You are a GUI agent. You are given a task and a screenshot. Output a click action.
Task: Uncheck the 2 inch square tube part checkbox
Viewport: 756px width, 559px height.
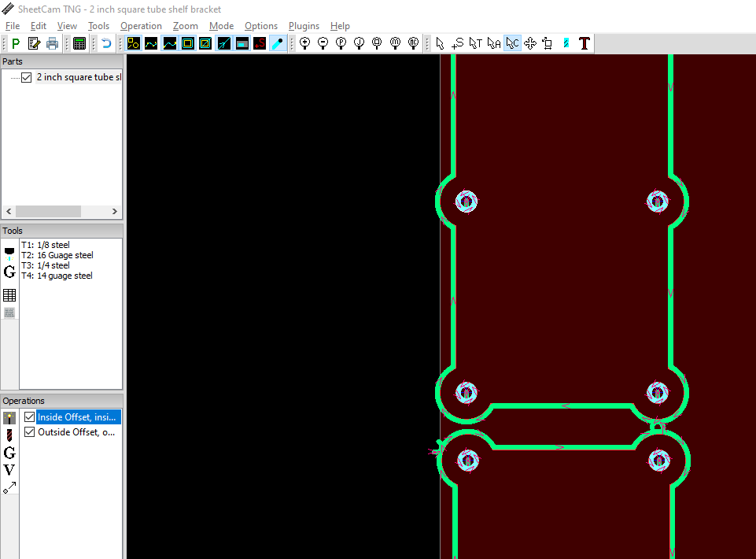pyautogui.click(x=27, y=77)
